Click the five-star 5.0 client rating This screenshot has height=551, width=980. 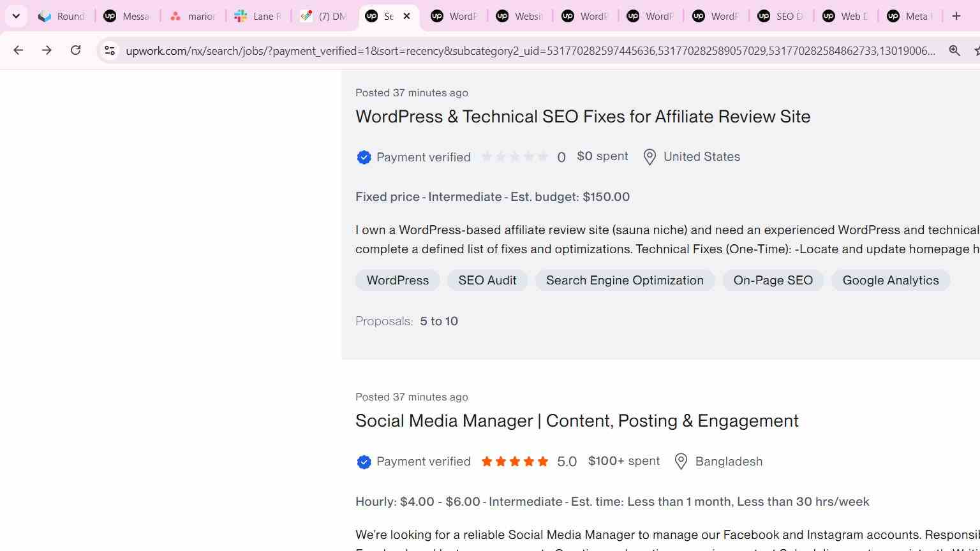[515, 461]
